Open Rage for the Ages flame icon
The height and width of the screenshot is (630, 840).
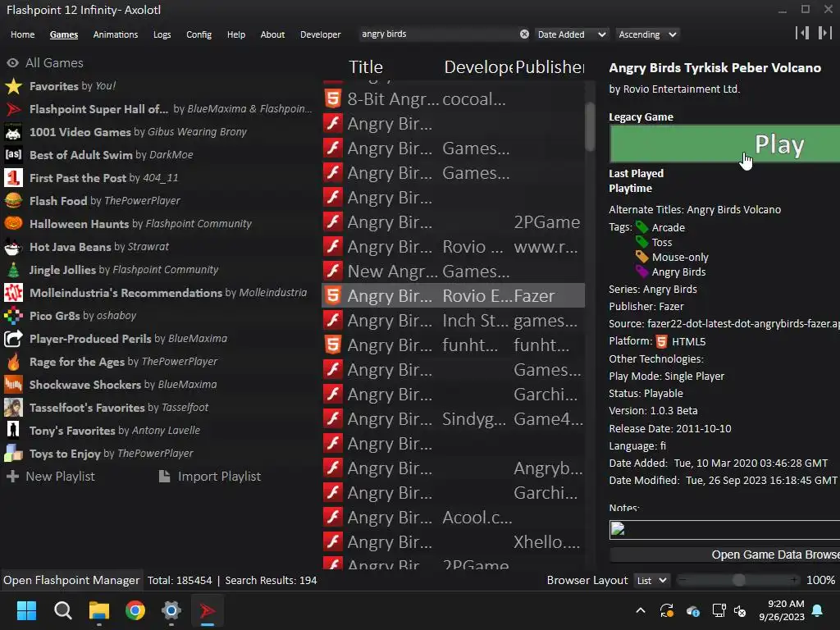point(13,362)
